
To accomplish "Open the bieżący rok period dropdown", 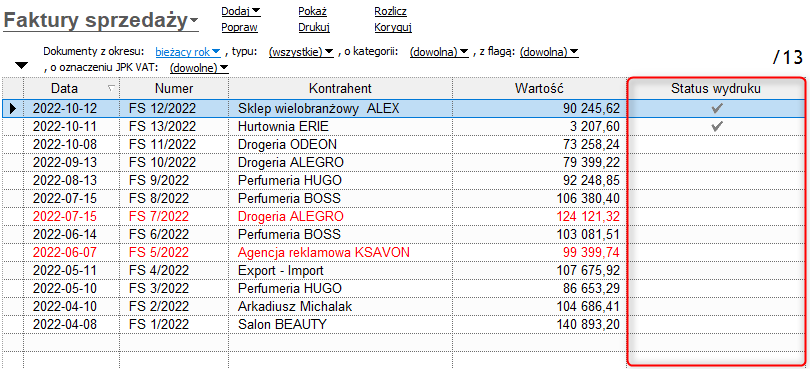I will [x=188, y=52].
